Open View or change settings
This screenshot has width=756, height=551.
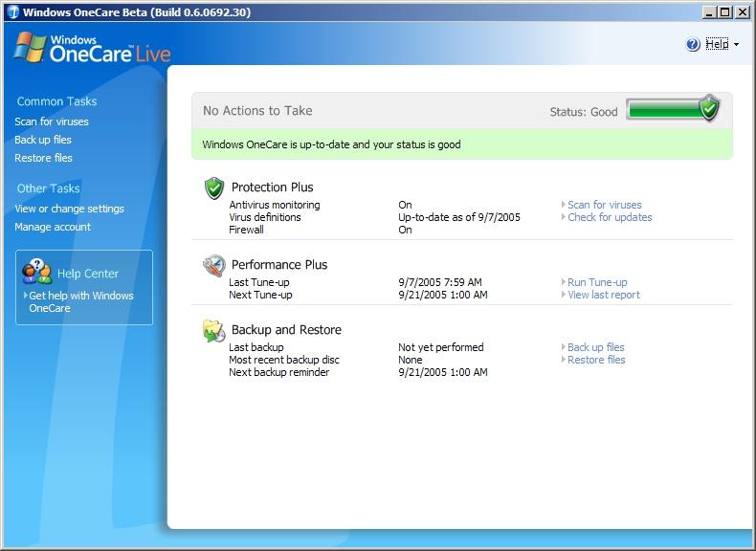[x=70, y=209]
